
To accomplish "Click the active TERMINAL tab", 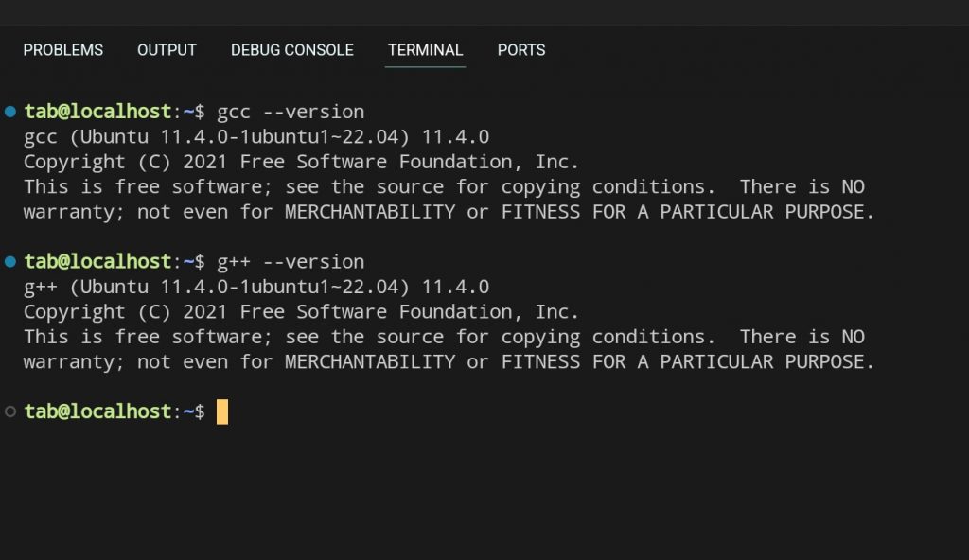I will tap(425, 50).
